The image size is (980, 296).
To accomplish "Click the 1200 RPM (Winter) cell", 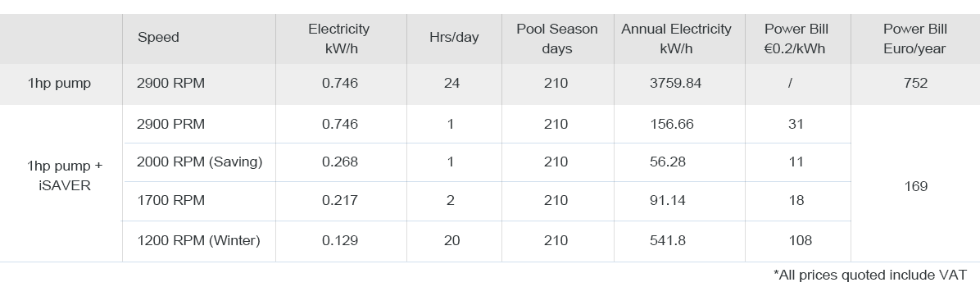I will coord(198,240).
